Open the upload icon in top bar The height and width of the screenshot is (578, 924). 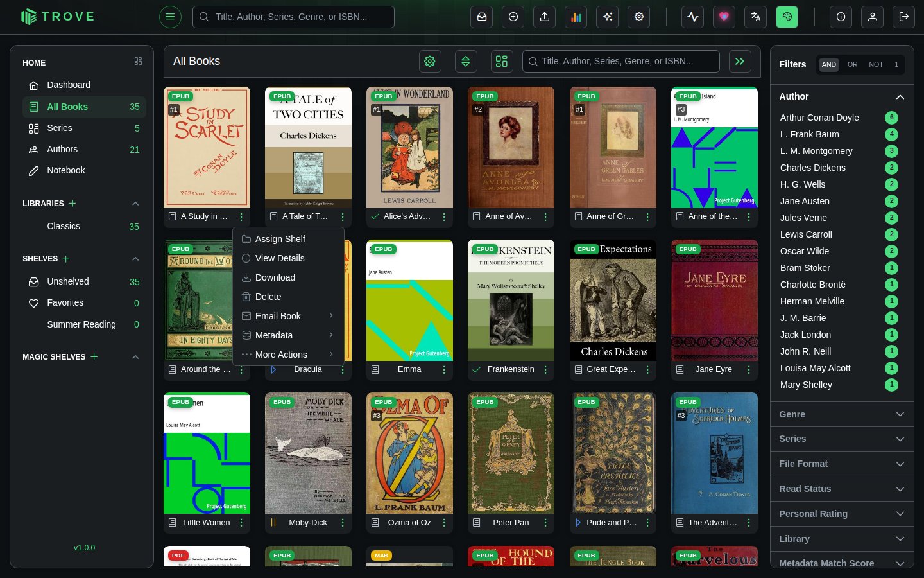click(545, 17)
